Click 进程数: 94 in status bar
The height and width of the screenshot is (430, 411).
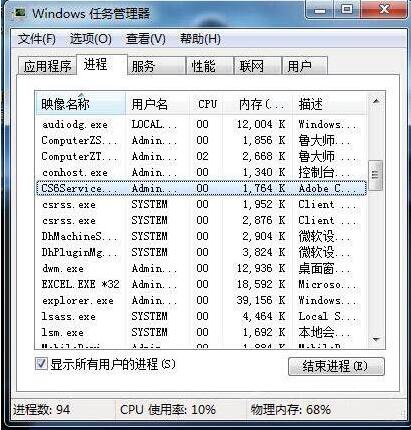(42, 409)
